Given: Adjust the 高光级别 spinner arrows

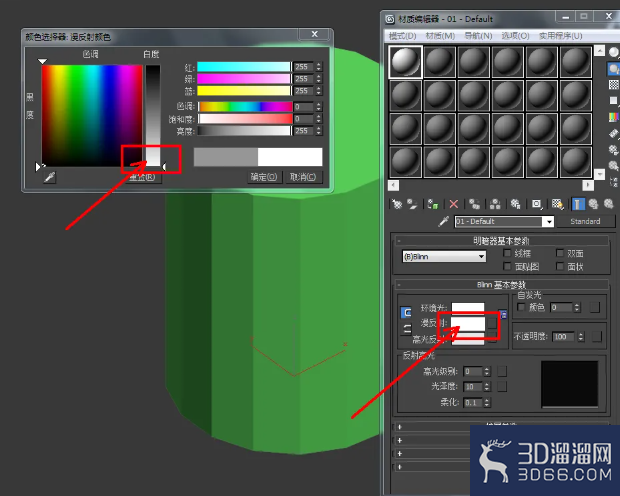Looking at the screenshot, I should [x=487, y=371].
